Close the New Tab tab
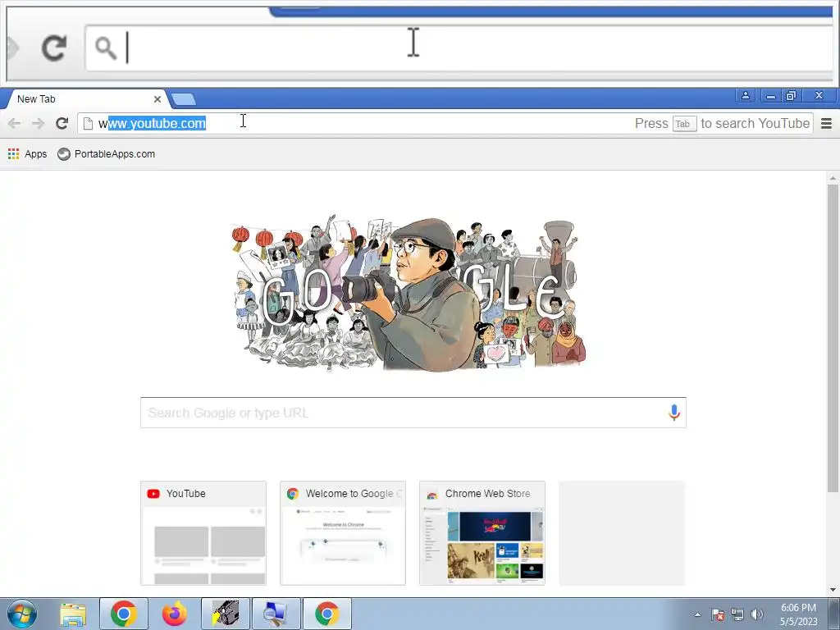This screenshot has width=840, height=630. [x=157, y=99]
